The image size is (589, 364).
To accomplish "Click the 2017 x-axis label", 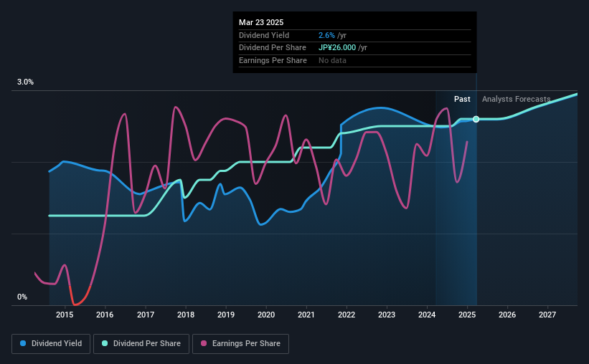I will (146, 315).
